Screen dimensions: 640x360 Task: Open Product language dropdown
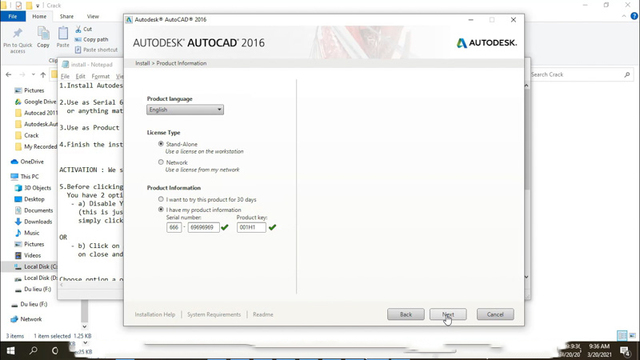185,109
